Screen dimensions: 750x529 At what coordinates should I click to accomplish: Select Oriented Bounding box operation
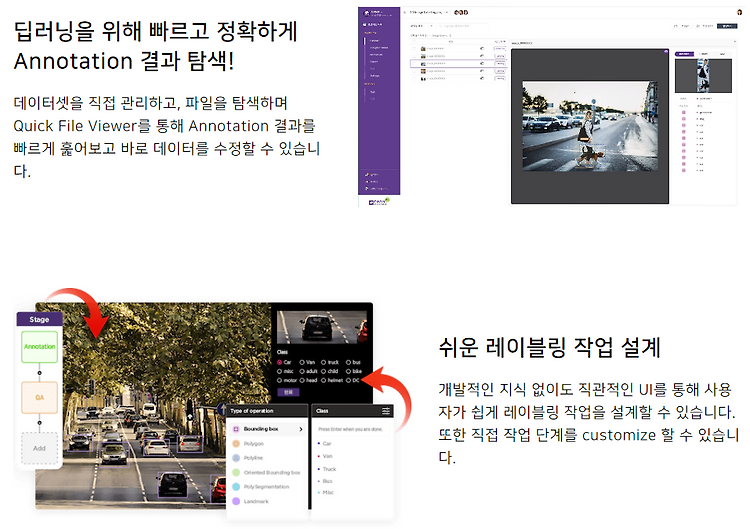266,473
